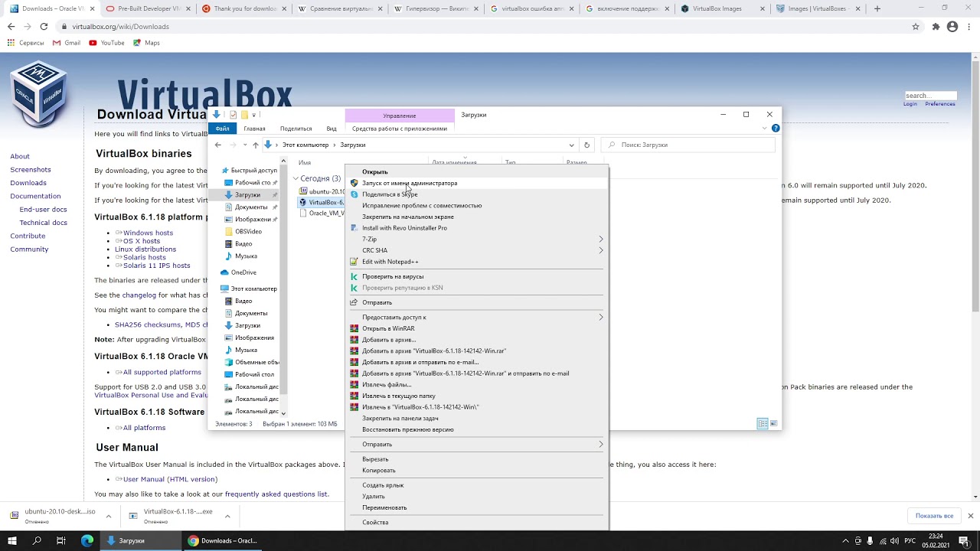
Task: Launch Edge from taskbar
Action: tap(87, 540)
